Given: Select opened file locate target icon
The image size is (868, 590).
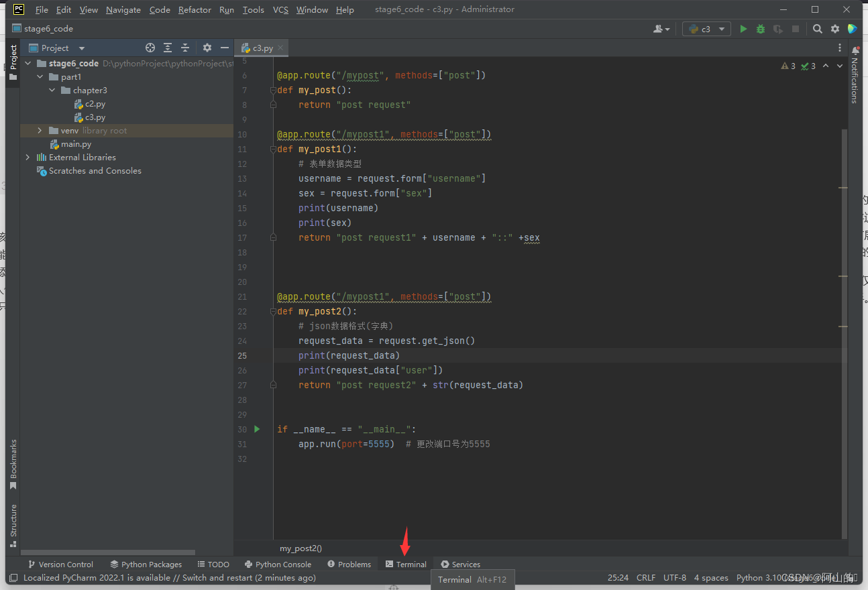Looking at the screenshot, I should [x=150, y=48].
